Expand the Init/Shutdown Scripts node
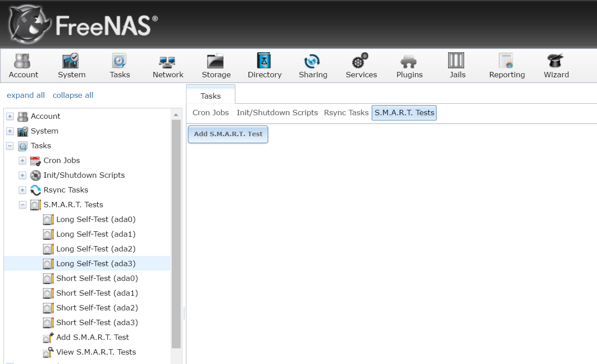Viewport: 597px width, 364px height. pyautogui.click(x=23, y=176)
